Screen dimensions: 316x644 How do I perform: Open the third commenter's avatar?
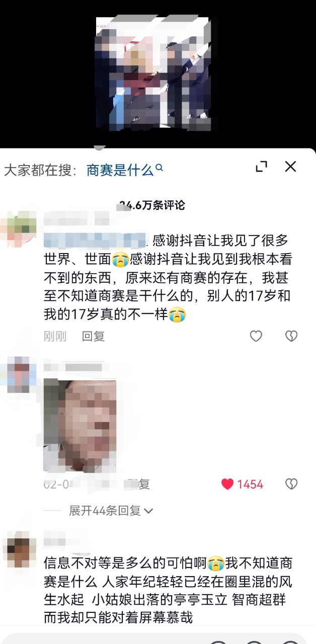pyautogui.click(x=18, y=552)
